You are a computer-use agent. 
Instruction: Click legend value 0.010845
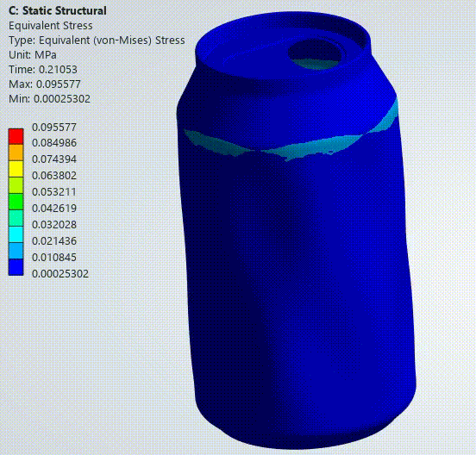coord(54,257)
